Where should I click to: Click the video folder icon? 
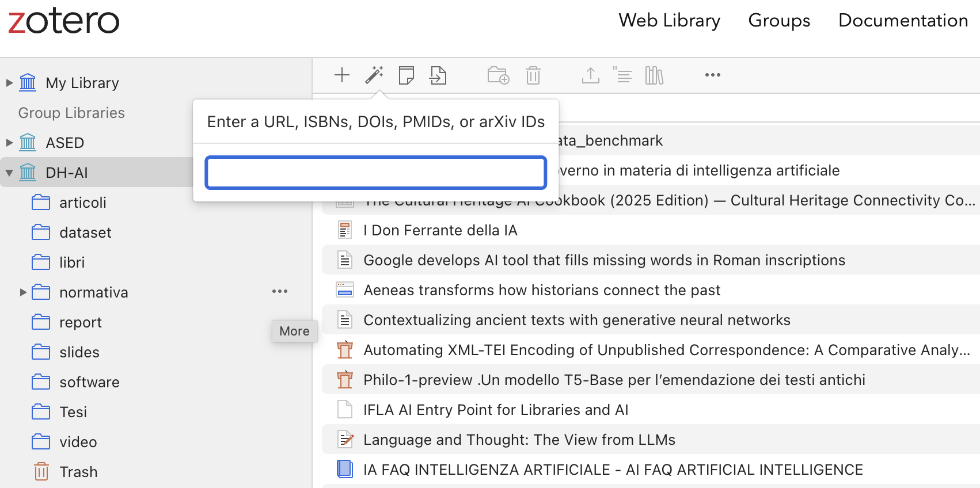[x=41, y=441]
